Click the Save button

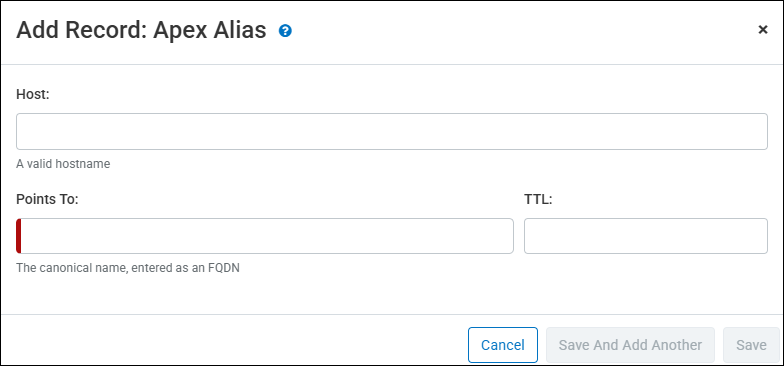751,345
